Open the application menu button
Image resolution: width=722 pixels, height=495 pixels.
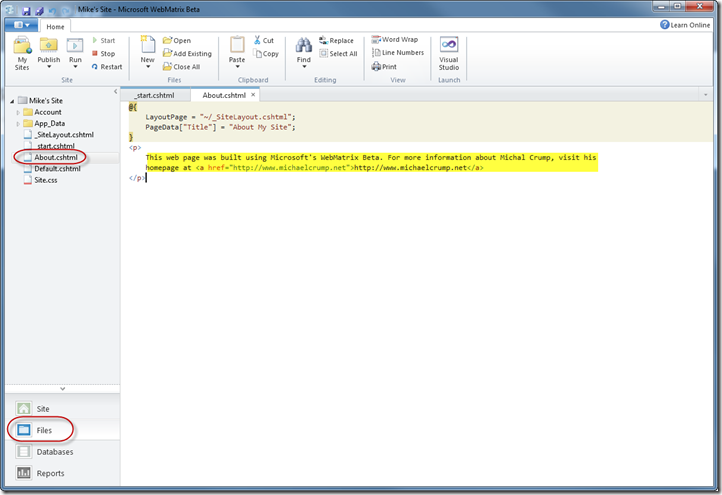click(21, 25)
